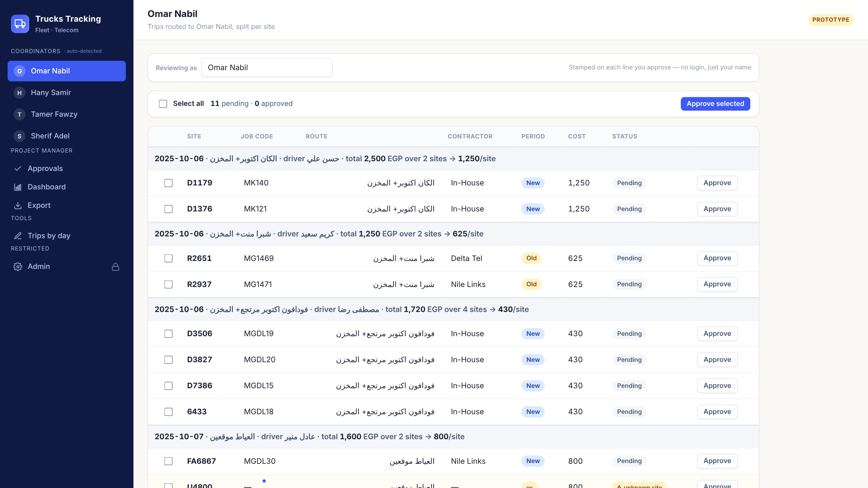Open the Trips by day tool

(x=67, y=236)
